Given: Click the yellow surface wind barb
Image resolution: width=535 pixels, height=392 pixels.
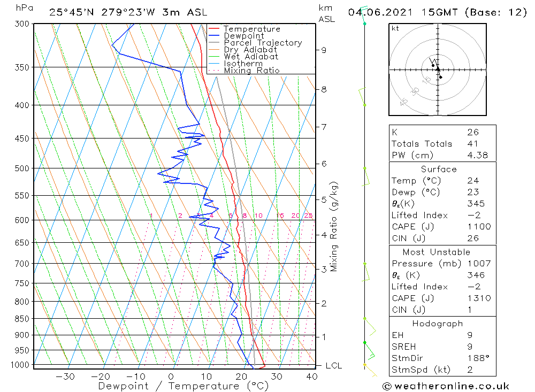Looking at the screenshot, I should click(371, 371).
